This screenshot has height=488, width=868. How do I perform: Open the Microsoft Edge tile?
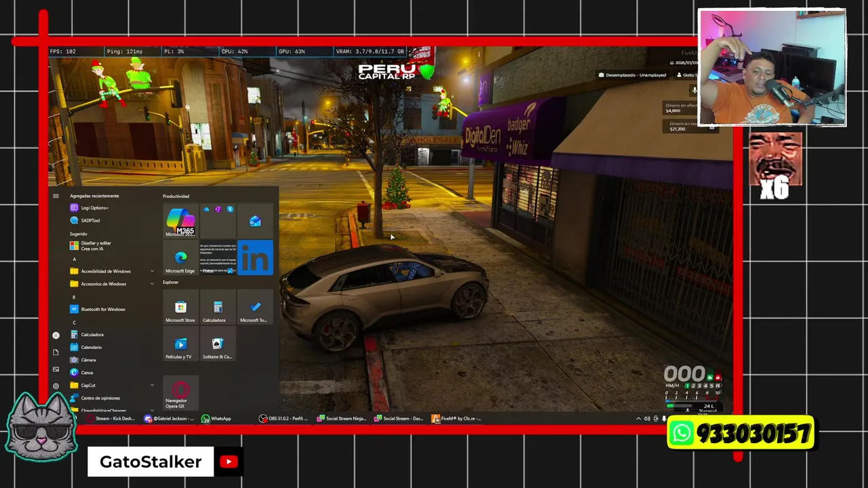pos(180,258)
